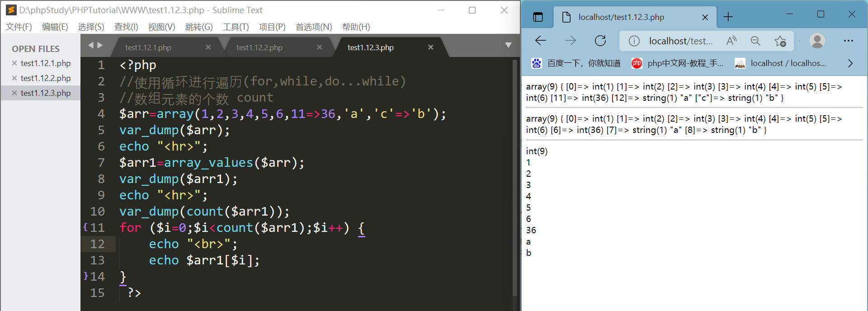Click the int(9) output in browser
Viewport: 868px width, 311px height.
[537, 151]
